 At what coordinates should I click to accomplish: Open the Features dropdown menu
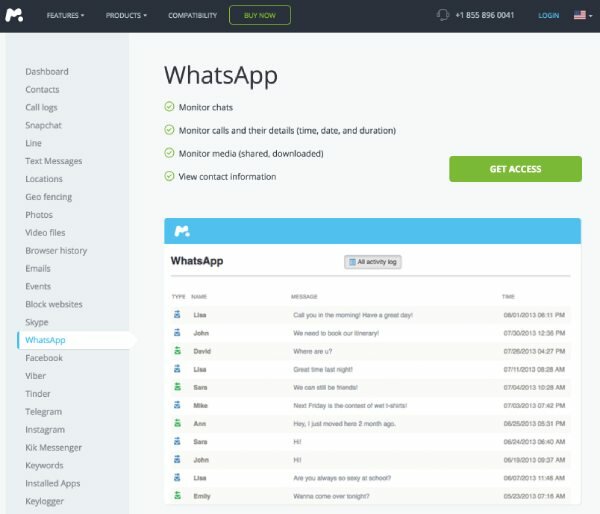pyautogui.click(x=65, y=15)
